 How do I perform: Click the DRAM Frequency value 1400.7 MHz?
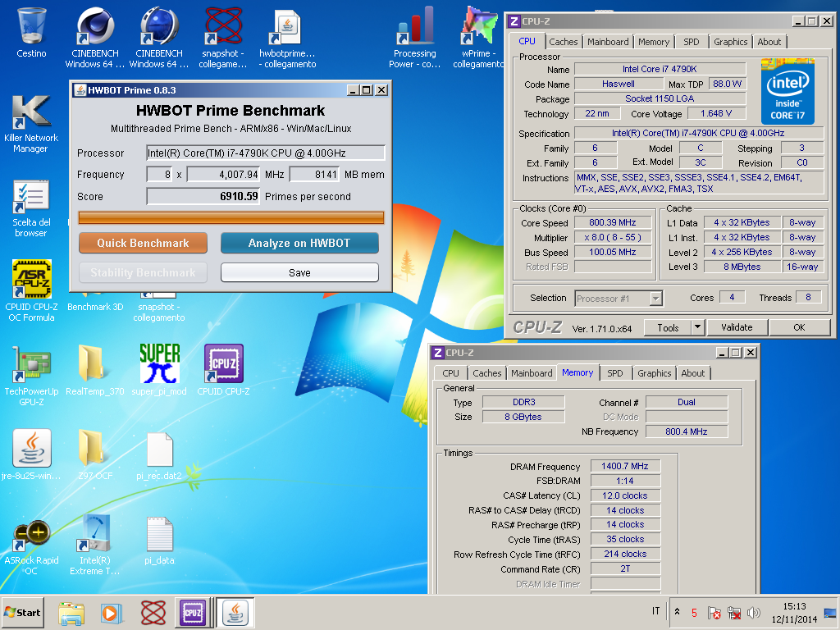625,466
